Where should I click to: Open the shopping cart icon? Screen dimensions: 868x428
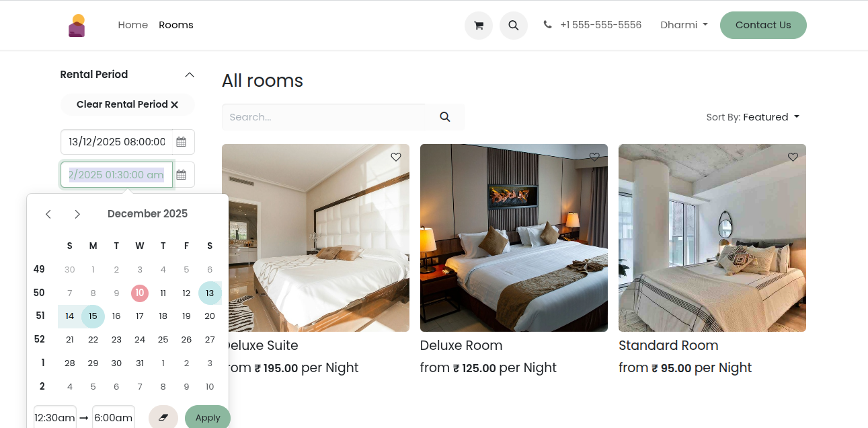coord(479,26)
